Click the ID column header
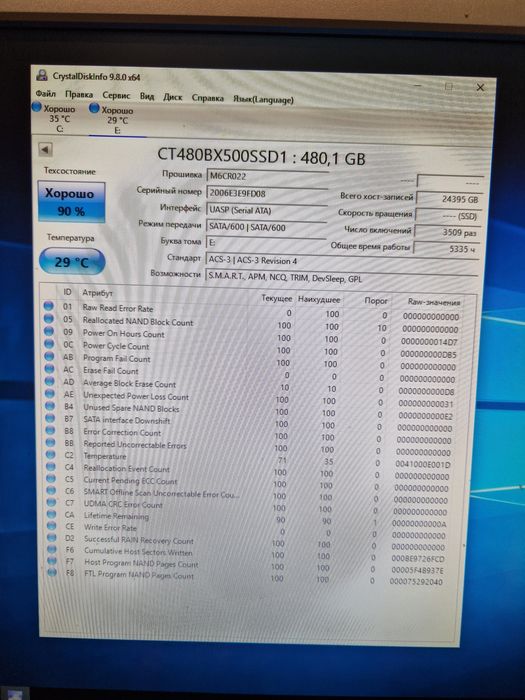525x700 pixels. pos(67,292)
